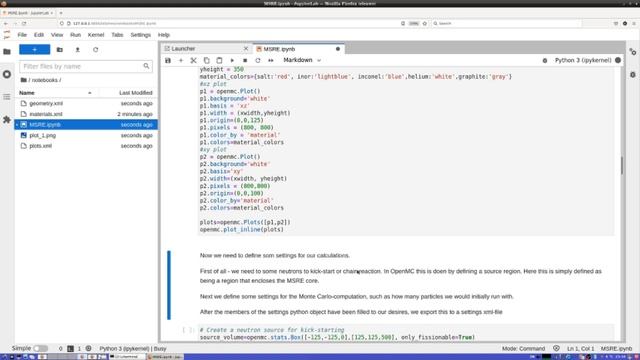Open the Tabs menu

coord(117,35)
